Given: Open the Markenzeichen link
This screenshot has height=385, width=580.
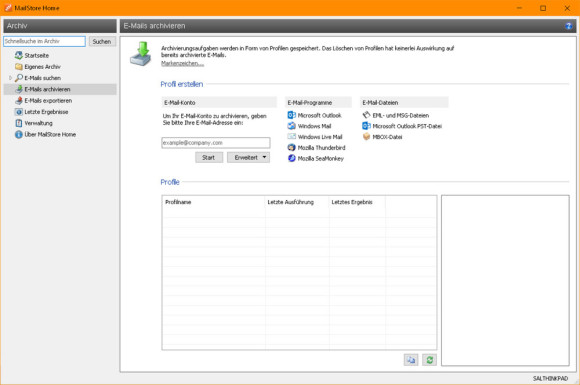Looking at the screenshot, I should pyautogui.click(x=182, y=63).
